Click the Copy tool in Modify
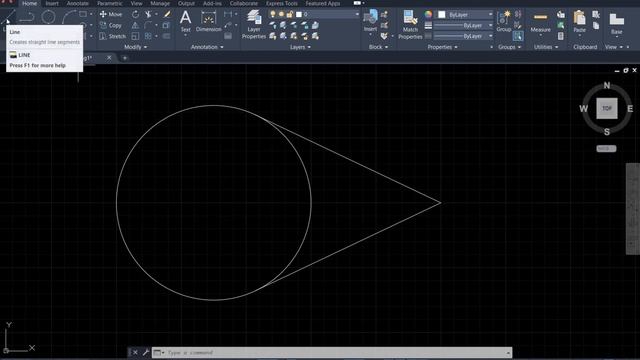Viewport: 640px width, 360px height. pos(111,25)
